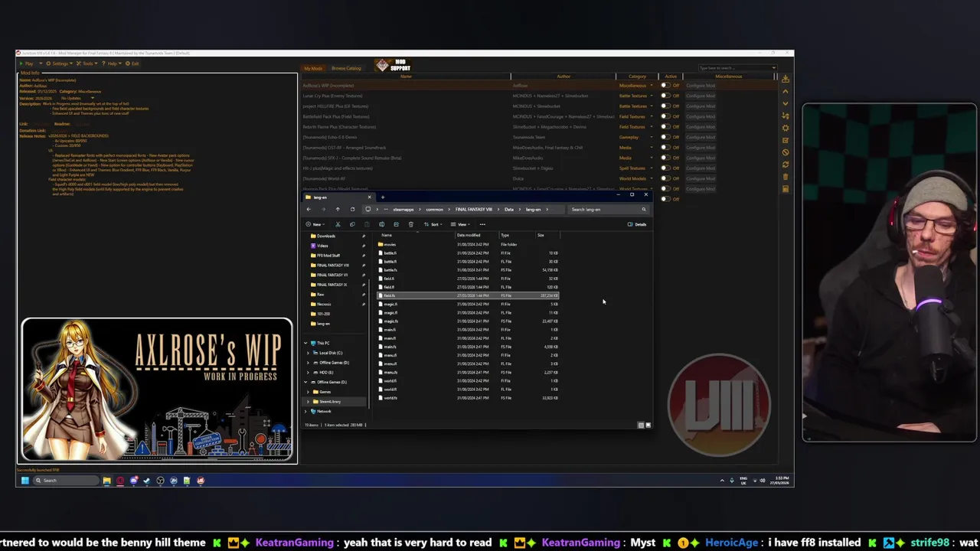Toggle Active switch for SFX-J Sound Remake

[665, 158]
